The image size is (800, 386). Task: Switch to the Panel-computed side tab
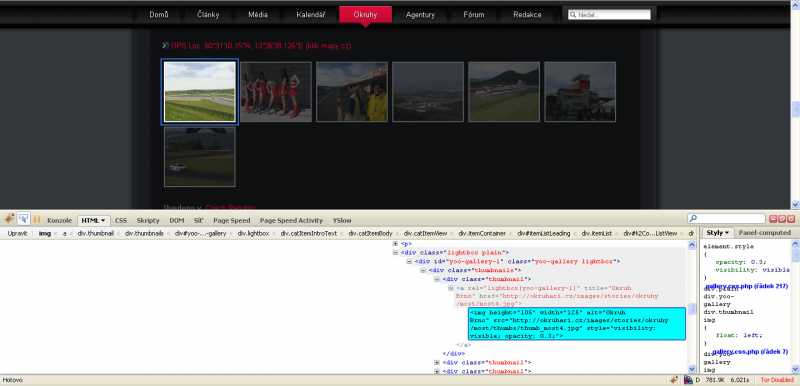(764, 233)
